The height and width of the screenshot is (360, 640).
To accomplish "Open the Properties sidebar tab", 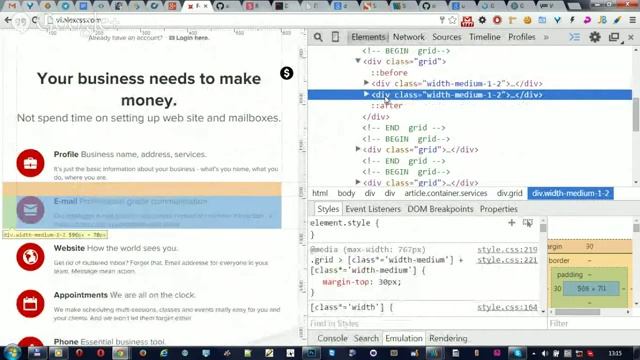I will 498,209.
